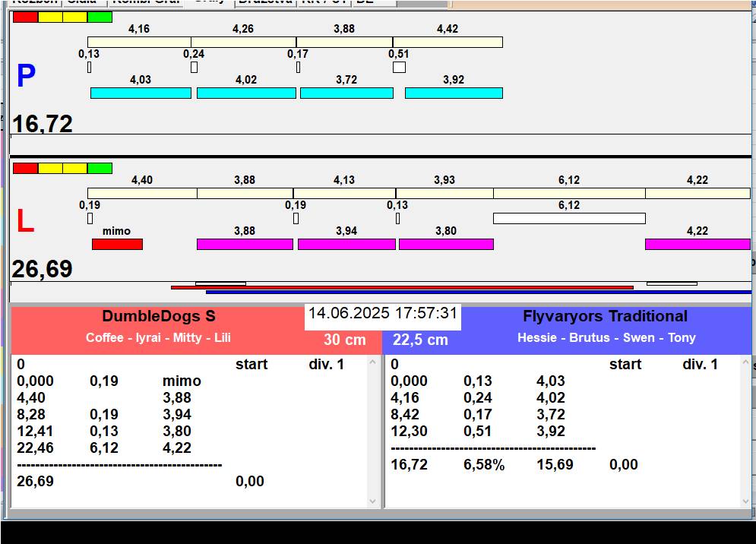
Task: Select the cream 4,42 segment in lane P
Action: tap(448, 43)
